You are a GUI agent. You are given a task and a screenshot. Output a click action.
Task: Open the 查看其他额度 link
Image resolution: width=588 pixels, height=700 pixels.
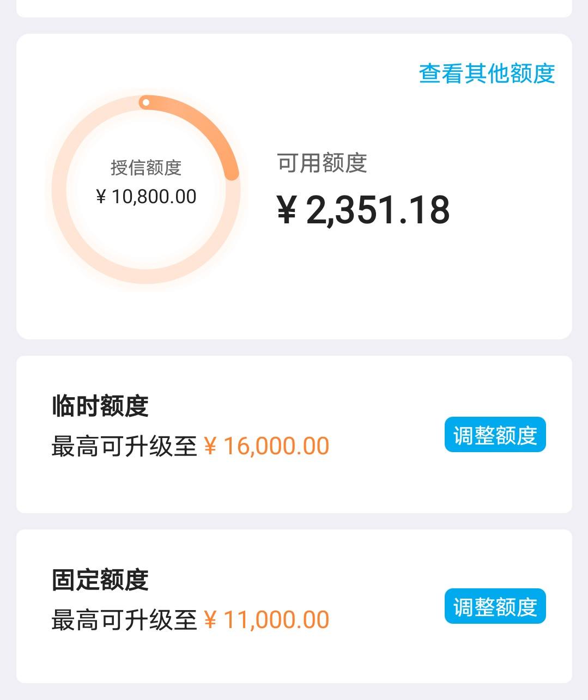487,74
